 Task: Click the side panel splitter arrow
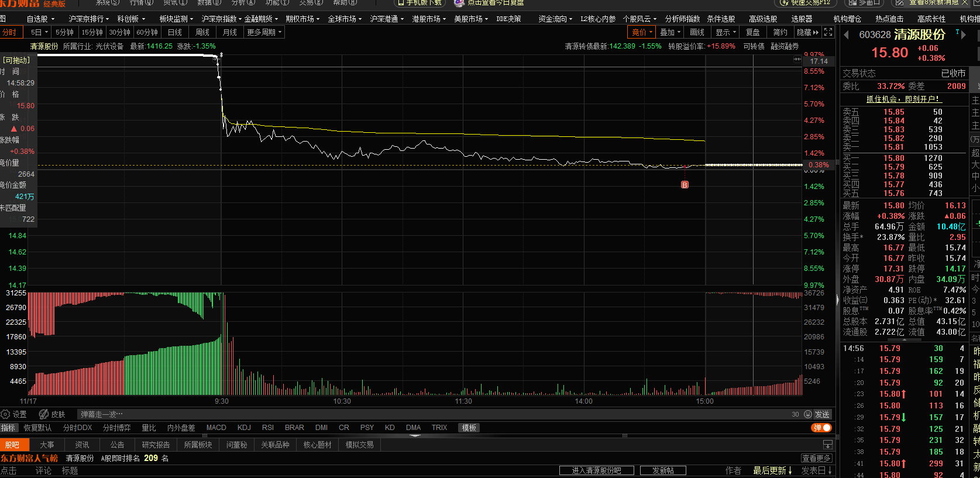[837, 300]
